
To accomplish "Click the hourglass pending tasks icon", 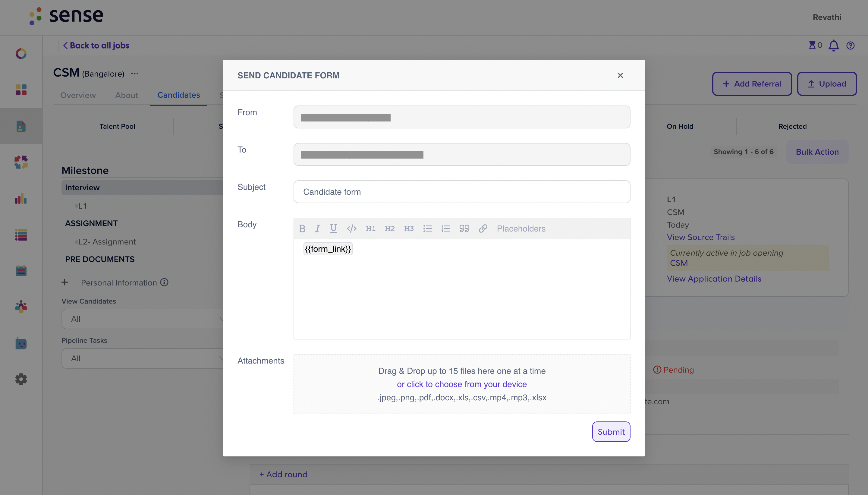I will coord(812,45).
